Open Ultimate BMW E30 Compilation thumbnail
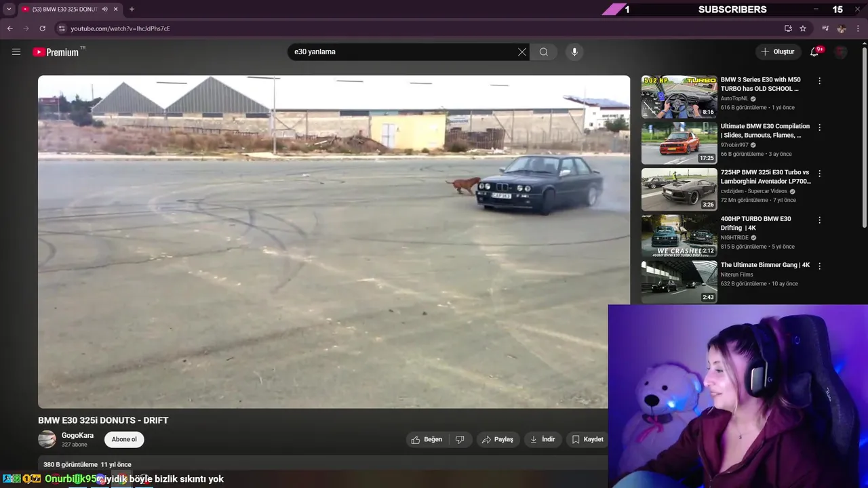 [x=679, y=142]
